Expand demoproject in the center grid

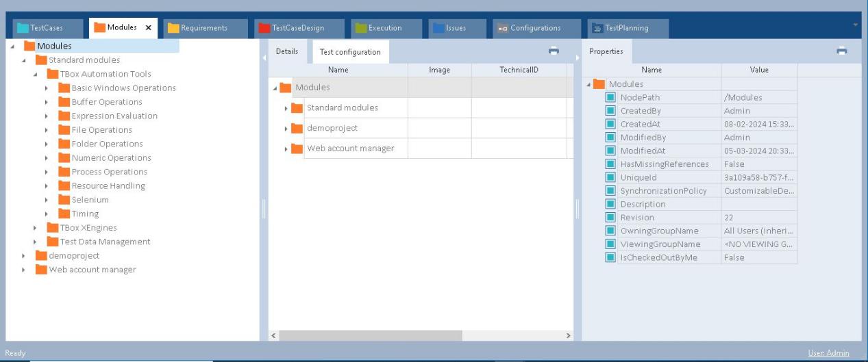[286, 129]
